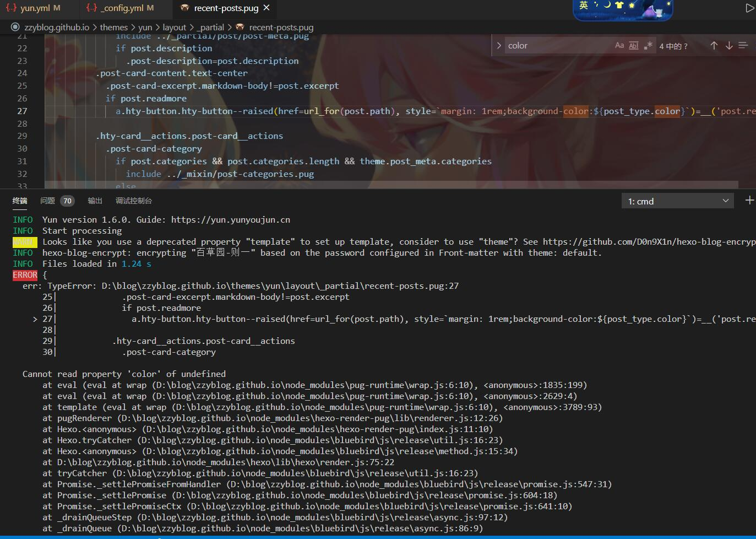
Task: Click the _partial breadcrumb folder
Action: (212, 27)
